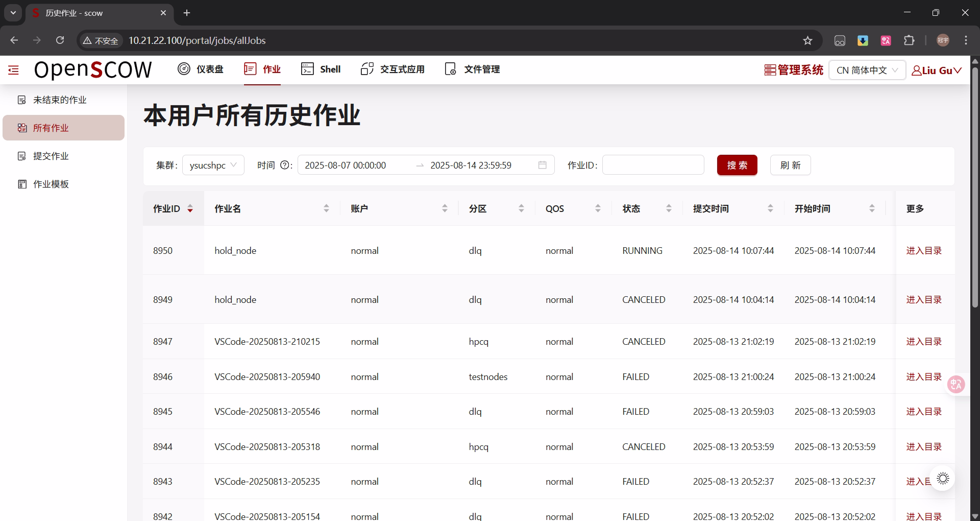Focus the 作业ID input field
980x521 pixels.
pos(653,165)
